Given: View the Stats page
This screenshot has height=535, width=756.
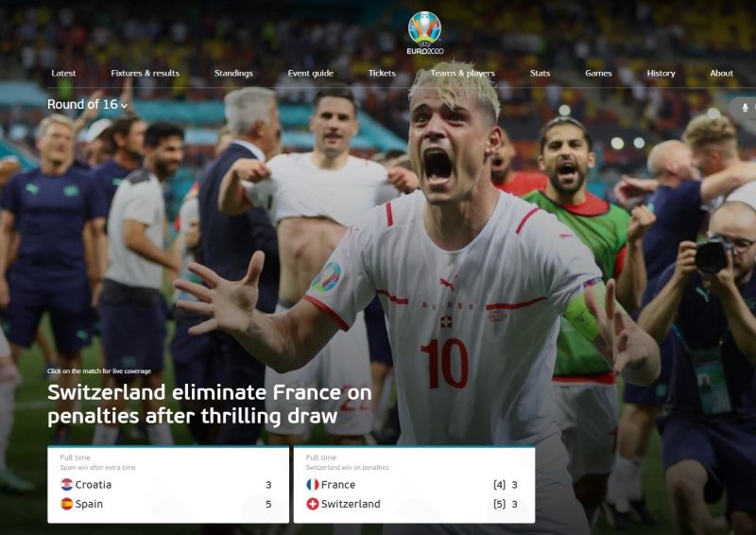Looking at the screenshot, I should tap(540, 73).
